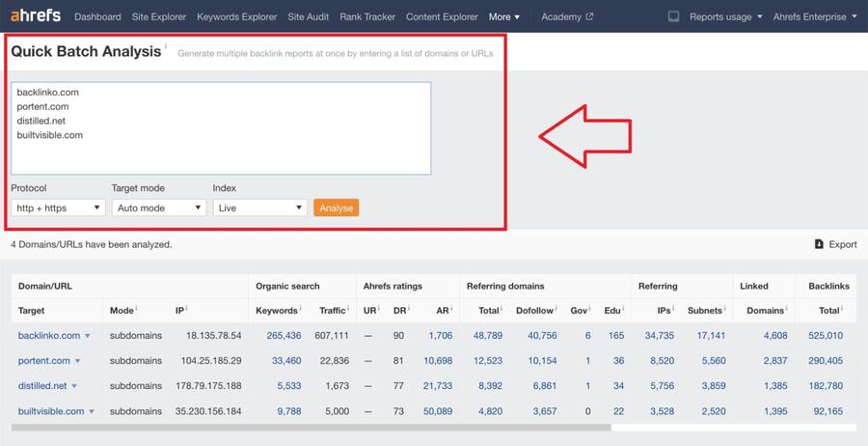Click portent.com keywords value 33,460

click(x=286, y=361)
